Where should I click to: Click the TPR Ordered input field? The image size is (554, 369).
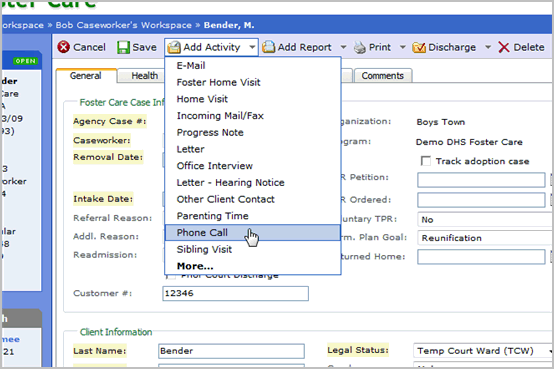coord(481,200)
